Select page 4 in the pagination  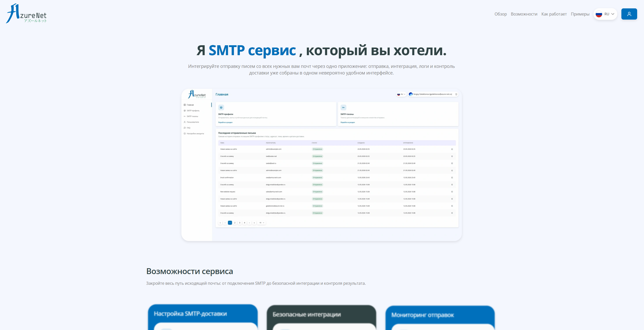click(x=245, y=223)
